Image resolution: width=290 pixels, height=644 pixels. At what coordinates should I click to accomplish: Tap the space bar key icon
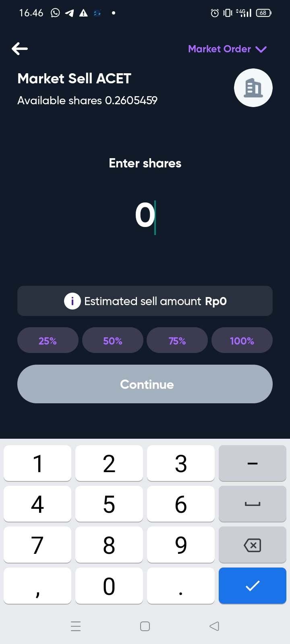pos(253,504)
